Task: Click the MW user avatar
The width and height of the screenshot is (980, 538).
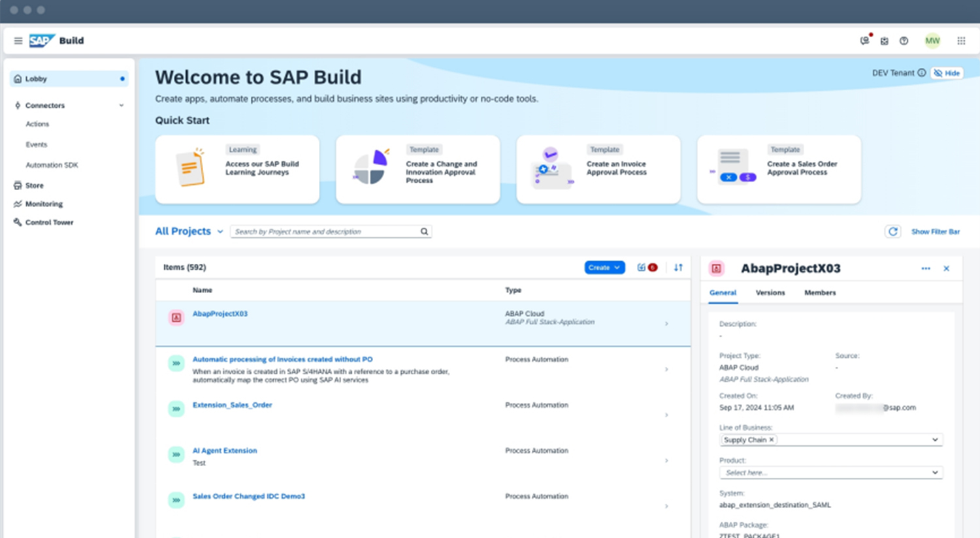Action: coord(932,40)
